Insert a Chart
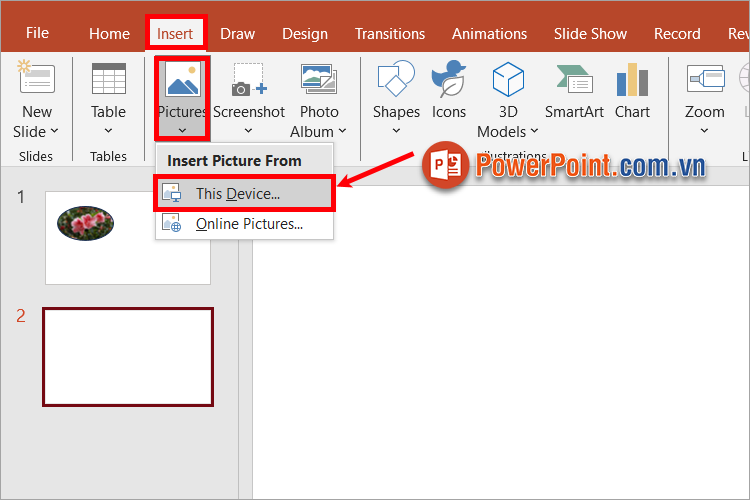This screenshot has width=750, height=500. (x=632, y=80)
